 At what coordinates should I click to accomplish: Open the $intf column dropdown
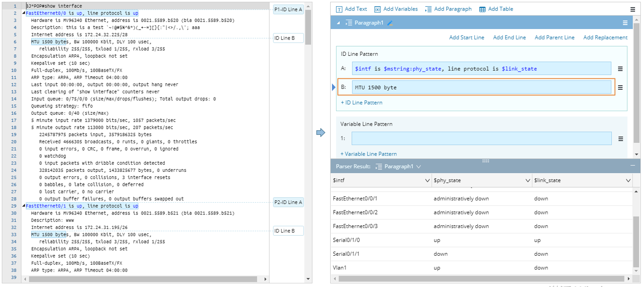427,180
